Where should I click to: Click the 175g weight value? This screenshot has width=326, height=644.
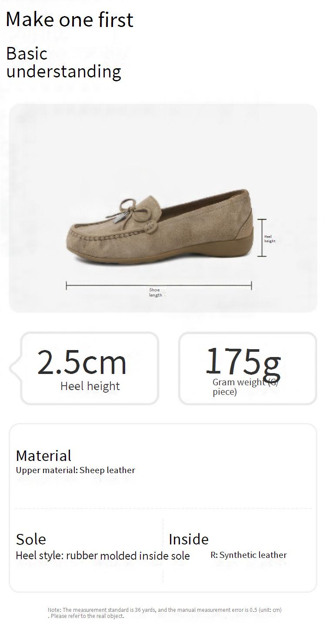[243, 361]
